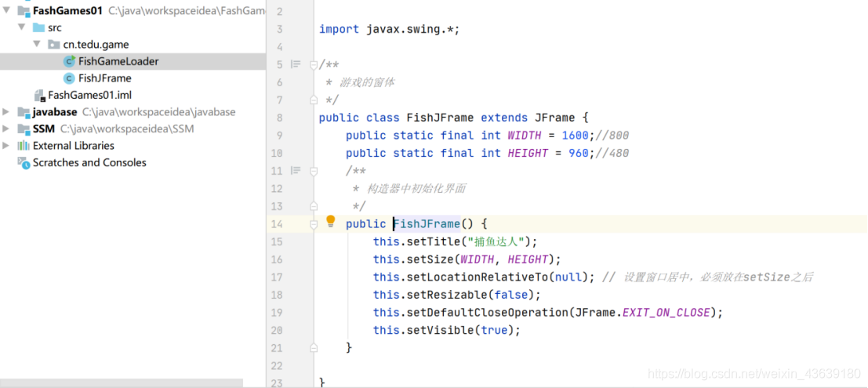The image size is (868, 388).
Task: Click setVisible method call
Action: click(x=440, y=331)
